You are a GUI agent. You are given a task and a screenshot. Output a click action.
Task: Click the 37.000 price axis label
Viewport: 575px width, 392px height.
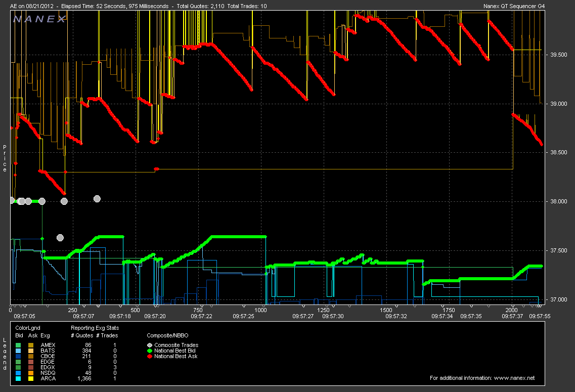559,299
